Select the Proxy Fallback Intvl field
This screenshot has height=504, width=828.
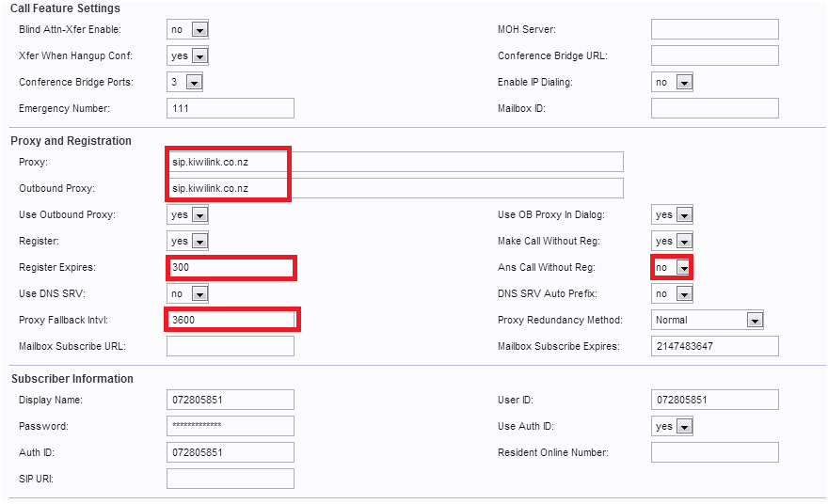pos(230,320)
